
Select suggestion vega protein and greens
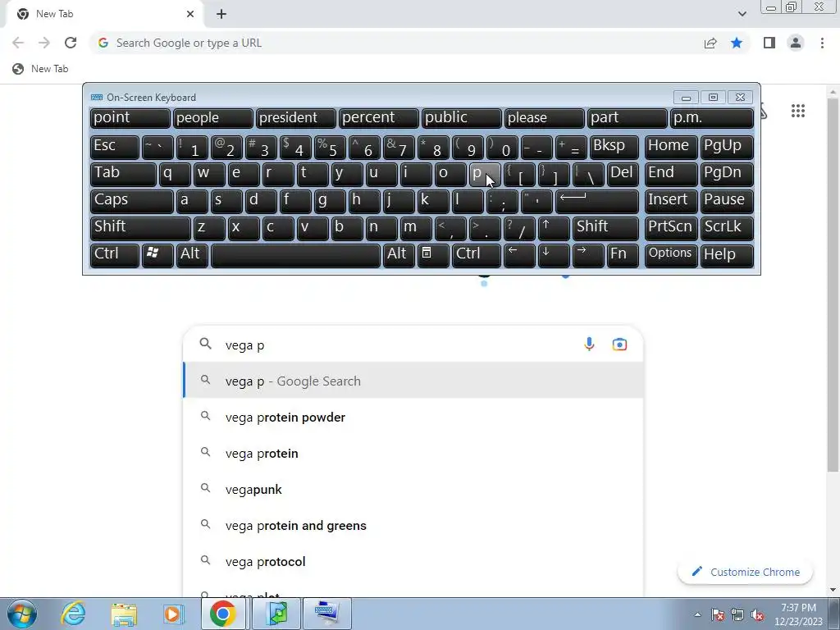[413, 526]
